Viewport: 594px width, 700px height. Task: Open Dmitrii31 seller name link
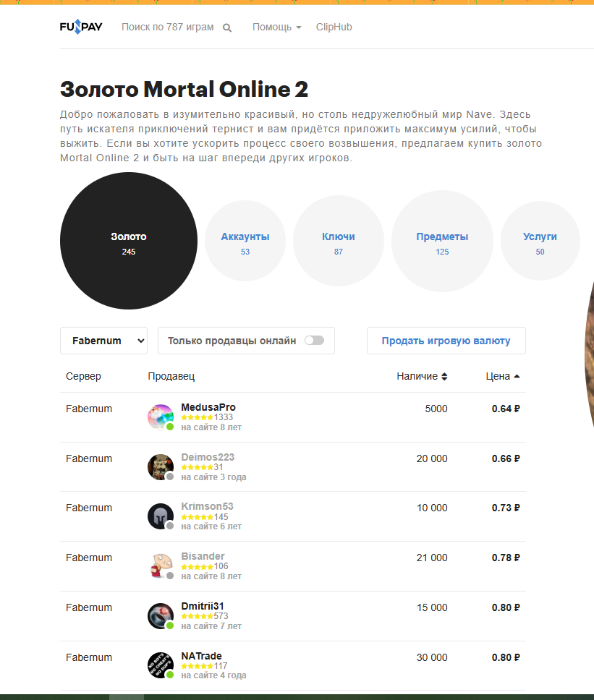coord(203,606)
